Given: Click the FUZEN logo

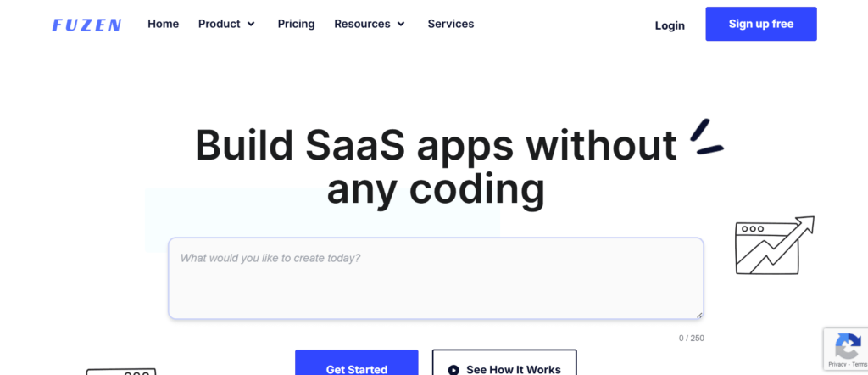Looking at the screenshot, I should 86,25.
